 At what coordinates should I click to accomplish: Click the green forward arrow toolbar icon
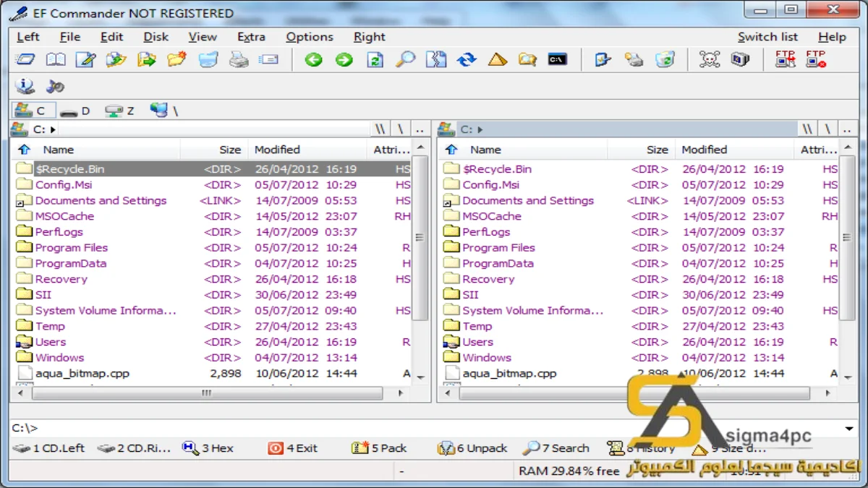344,60
